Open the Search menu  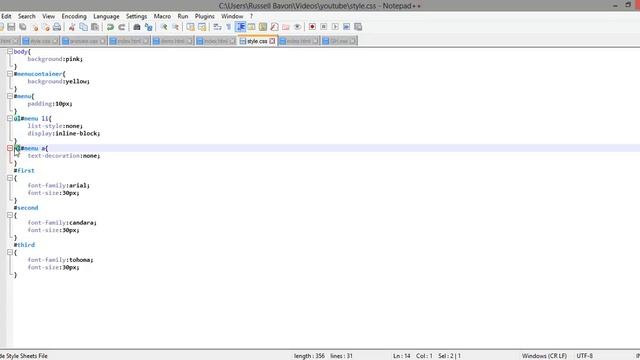(x=27, y=16)
